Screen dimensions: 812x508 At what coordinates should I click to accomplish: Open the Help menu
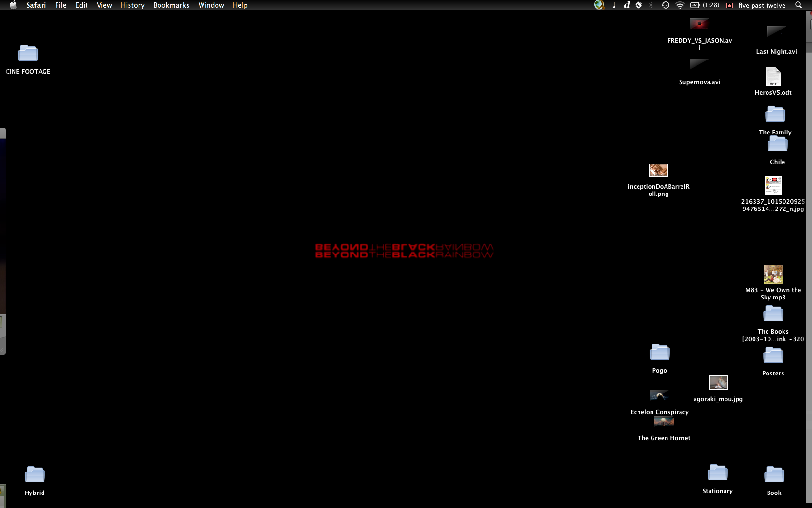coord(240,5)
